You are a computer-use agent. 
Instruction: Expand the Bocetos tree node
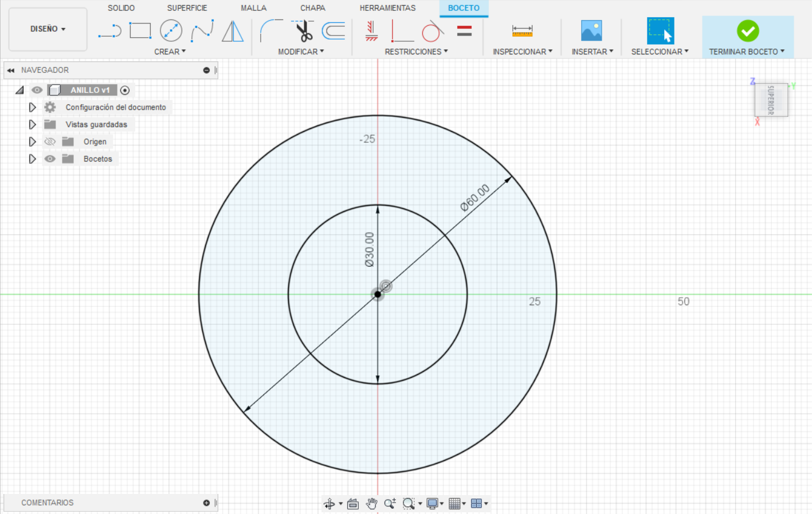(32, 159)
